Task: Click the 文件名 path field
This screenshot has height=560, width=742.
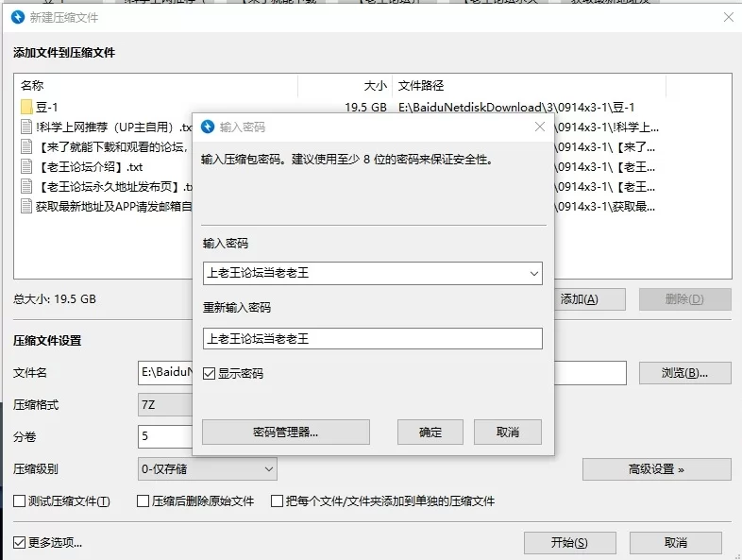Action: (165, 373)
